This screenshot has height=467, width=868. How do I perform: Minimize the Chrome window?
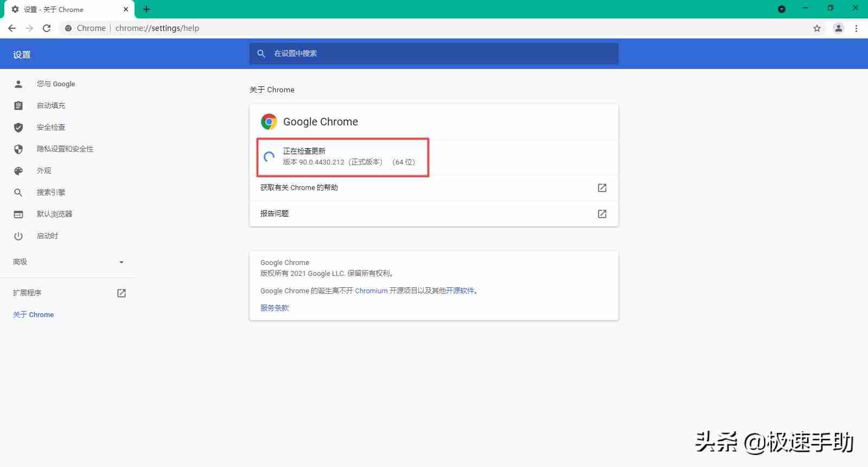(x=806, y=8)
